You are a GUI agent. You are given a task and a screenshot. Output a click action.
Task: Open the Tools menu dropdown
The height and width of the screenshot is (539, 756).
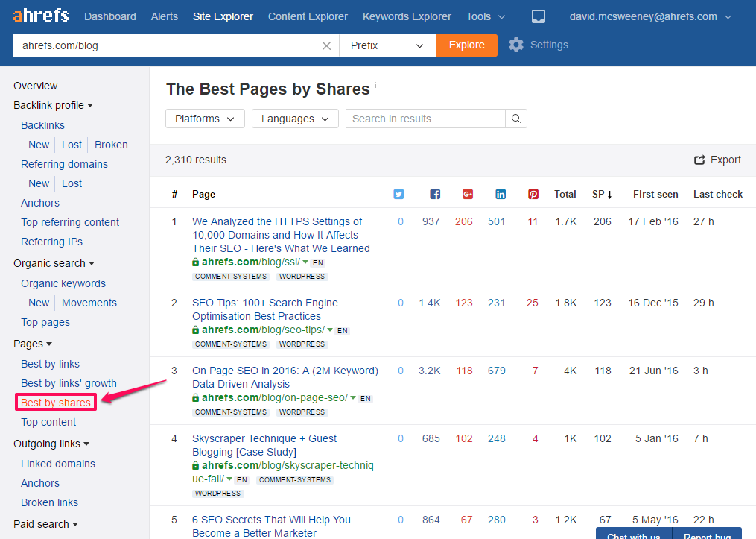click(x=486, y=16)
